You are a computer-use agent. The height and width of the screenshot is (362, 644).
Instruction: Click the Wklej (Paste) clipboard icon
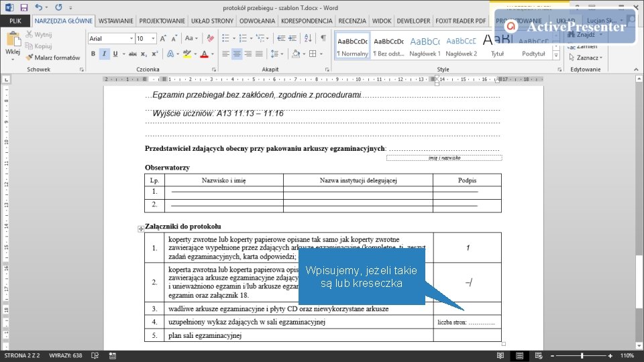[13, 40]
